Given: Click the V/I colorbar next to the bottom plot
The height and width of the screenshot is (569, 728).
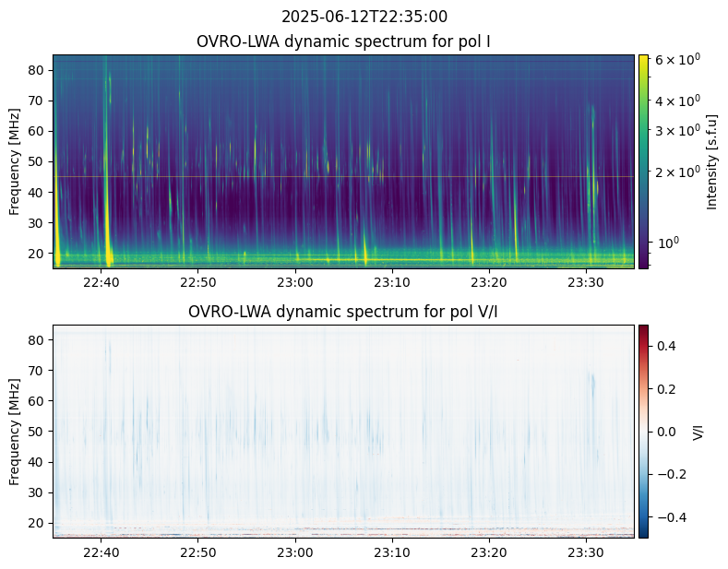Looking at the screenshot, I should pyautogui.click(x=643, y=431).
